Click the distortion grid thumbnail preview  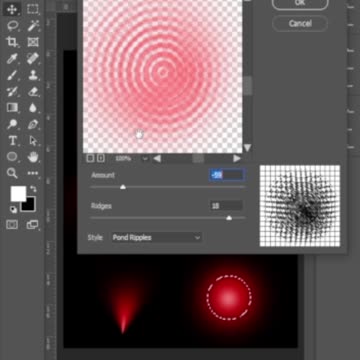(300, 206)
